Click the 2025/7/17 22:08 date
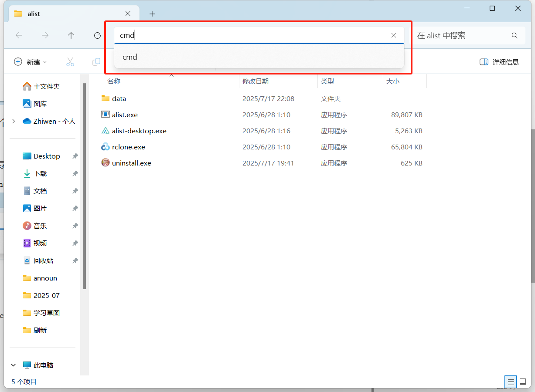This screenshot has width=535, height=392. [268, 99]
